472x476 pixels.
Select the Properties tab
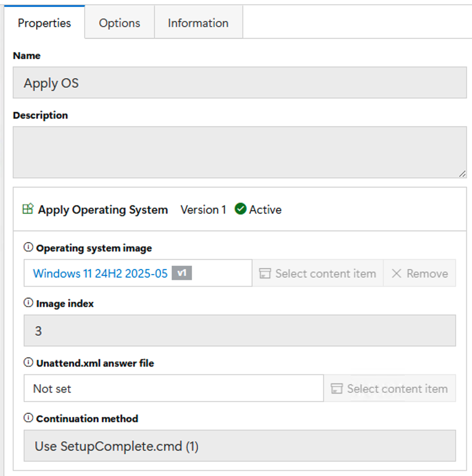point(44,23)
